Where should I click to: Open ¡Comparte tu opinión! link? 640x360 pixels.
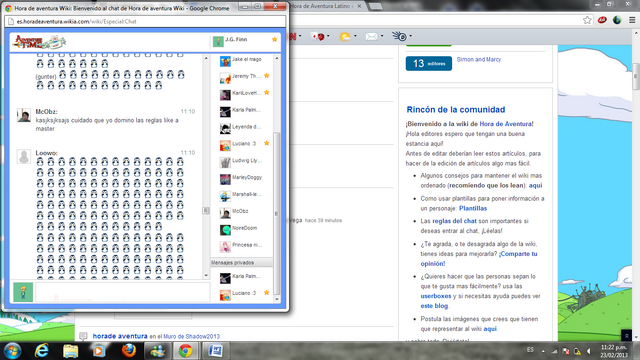click(x=479, y=259)
